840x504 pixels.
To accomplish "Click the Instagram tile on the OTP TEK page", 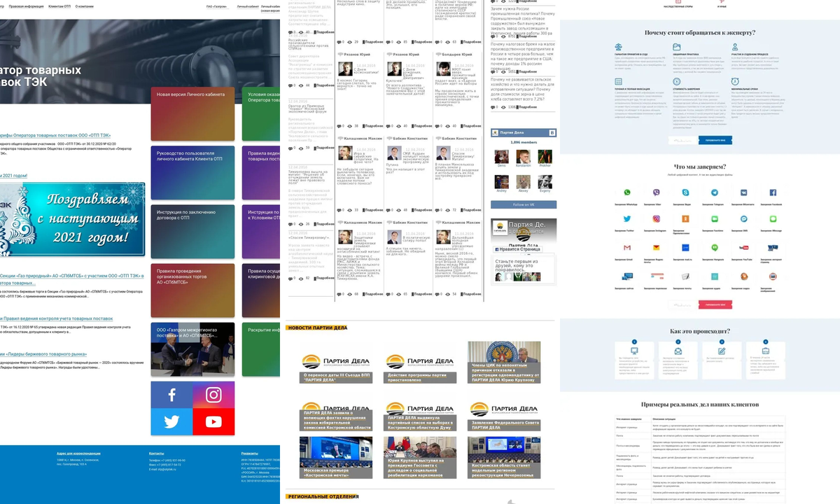I will pyautogui.click(x=213, y=395).
